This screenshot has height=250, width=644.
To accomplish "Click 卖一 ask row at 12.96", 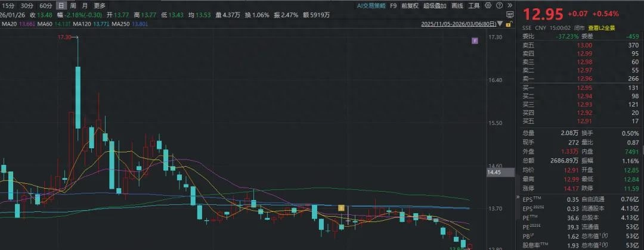I will (580, 79).
